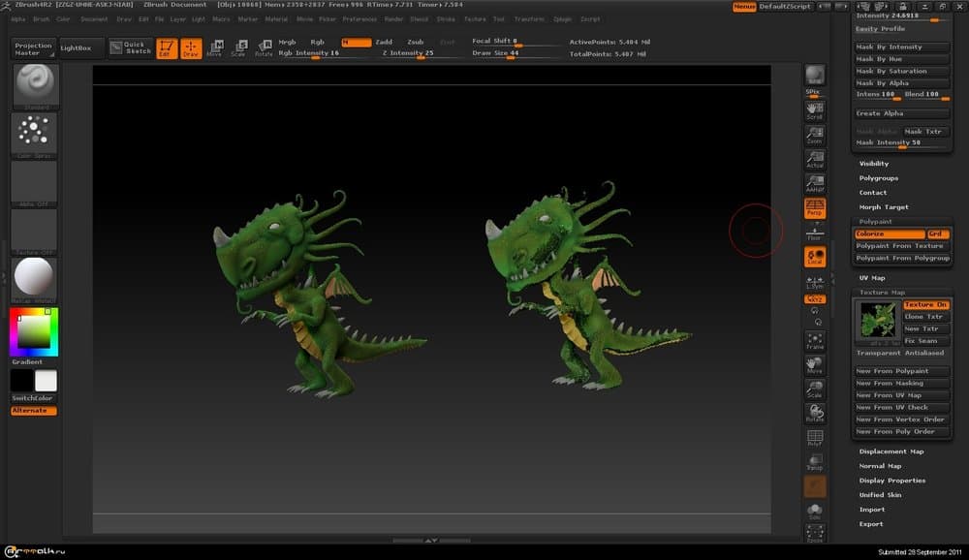
Task: Click the Zoom canvas icon
Action: tap(815, 135)
